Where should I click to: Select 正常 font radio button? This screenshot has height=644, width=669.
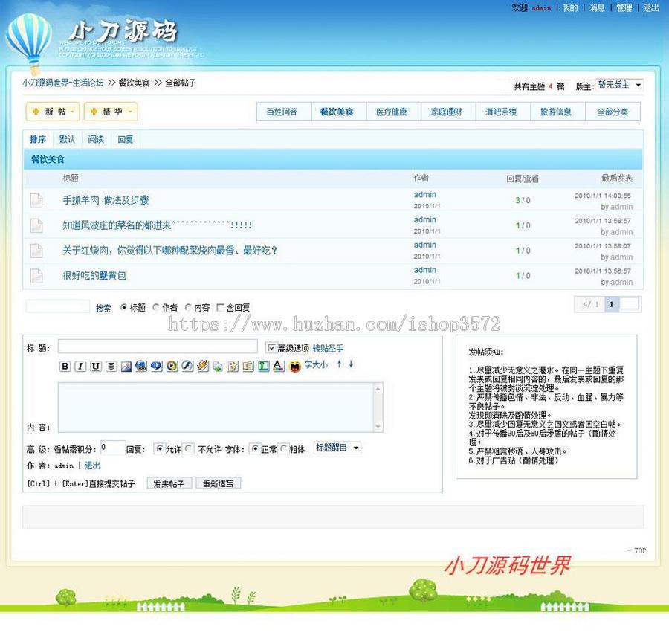click(x=255, y=448)
